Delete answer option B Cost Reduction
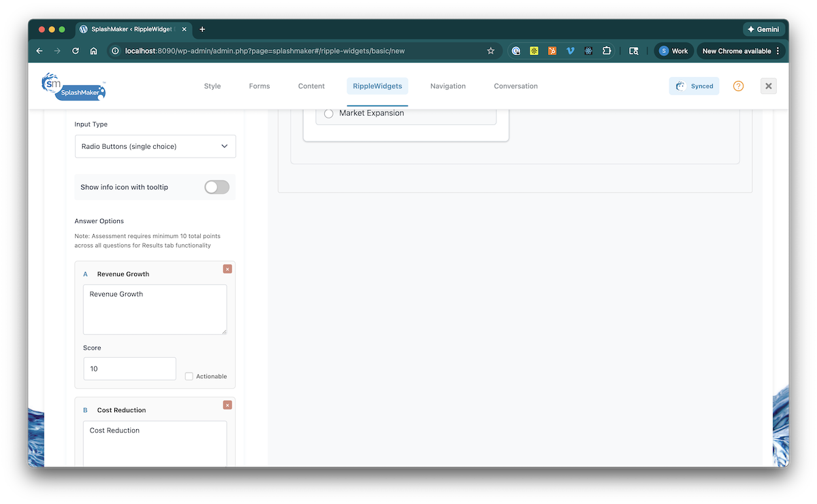The width and height of the screenshot is (817, 504). coord(227,405)
